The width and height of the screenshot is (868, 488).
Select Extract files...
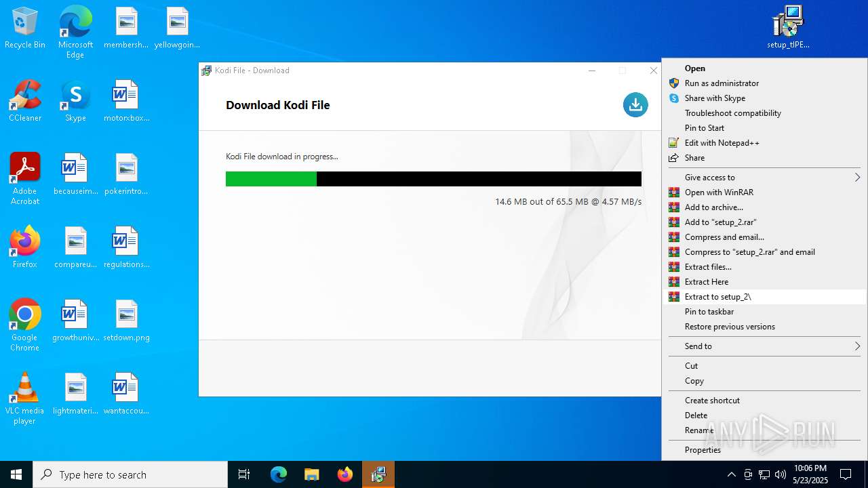pyautogui.click(x=764, y=267)
